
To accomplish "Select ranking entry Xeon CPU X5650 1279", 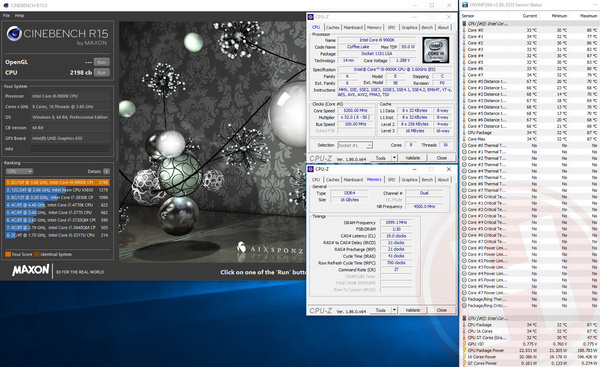I will [x=57, y=190].
